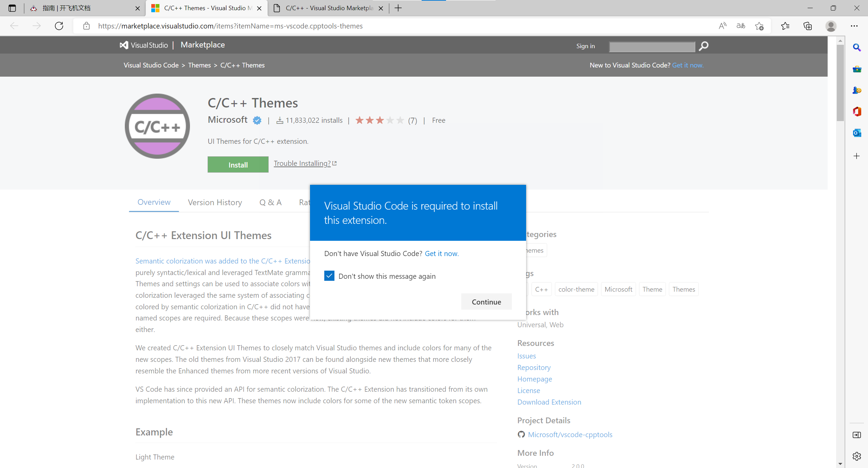Screen dimensions: 868x468
Task: Select the Q & A tab
Action: pos(270,202)
